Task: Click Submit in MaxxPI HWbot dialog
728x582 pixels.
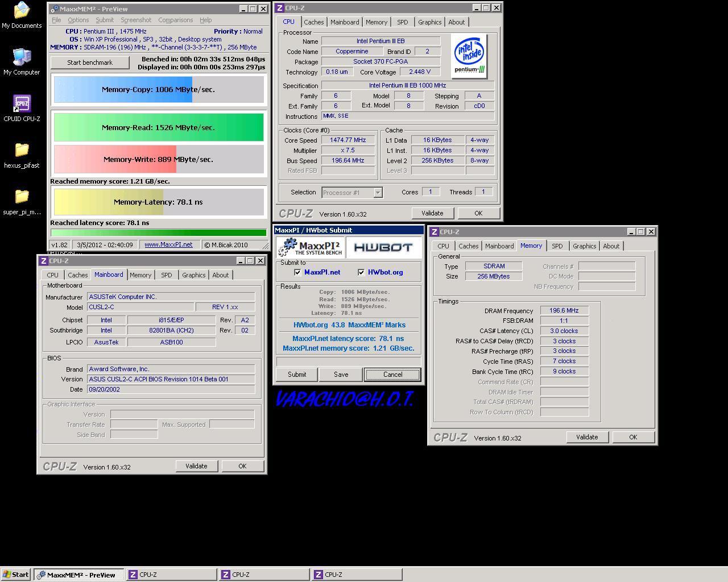Action: [296, 375]
